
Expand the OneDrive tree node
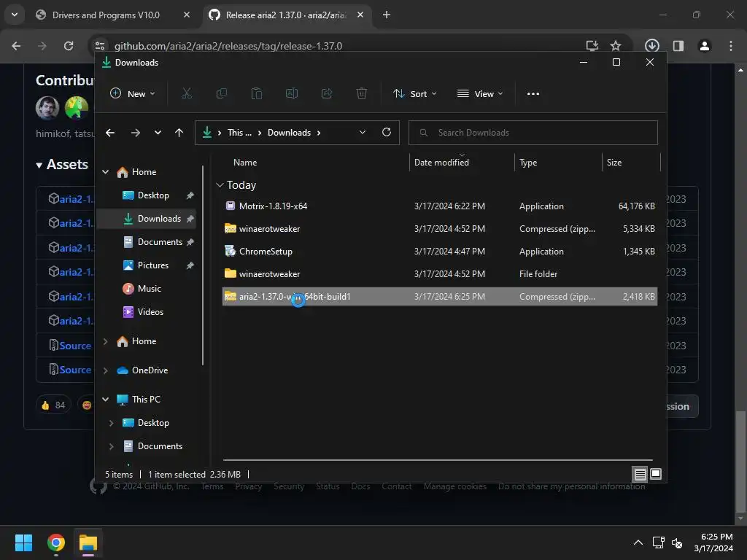pyautogui.click(x=106, y=370)
